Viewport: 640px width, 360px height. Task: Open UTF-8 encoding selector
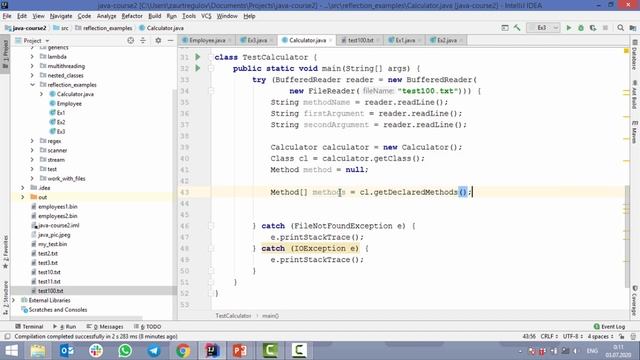(x=572, y=337)
